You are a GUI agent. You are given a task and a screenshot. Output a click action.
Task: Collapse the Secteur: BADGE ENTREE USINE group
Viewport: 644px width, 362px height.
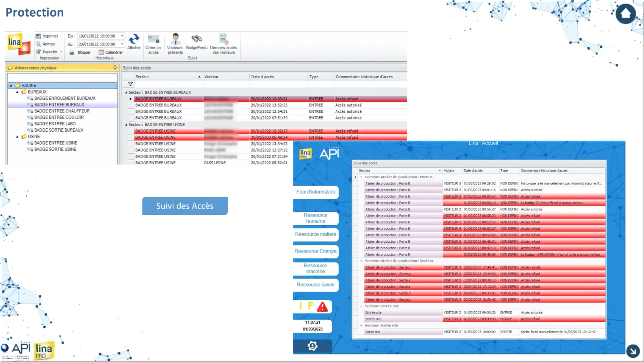pyautogui.click(x=127, y=125)
